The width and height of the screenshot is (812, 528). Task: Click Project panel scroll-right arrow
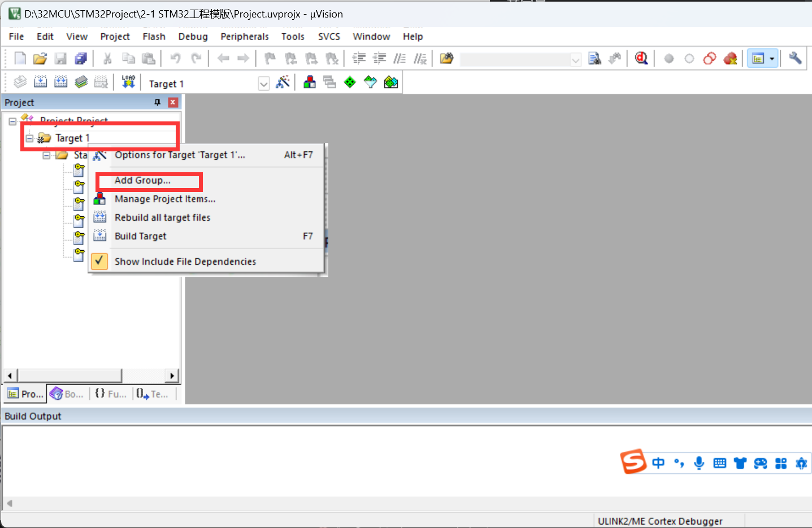coord(172,376)
